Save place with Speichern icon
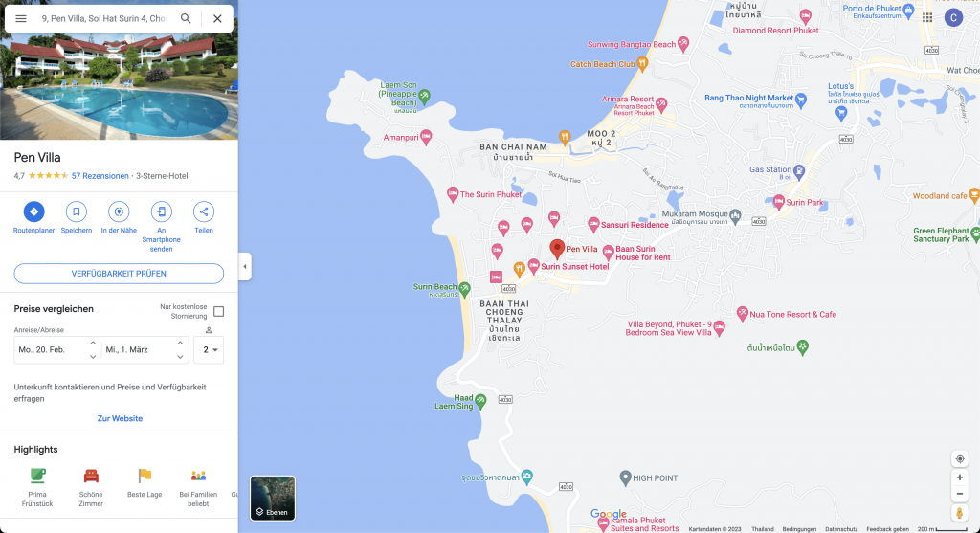980x533 pixels. click(77, 211)
